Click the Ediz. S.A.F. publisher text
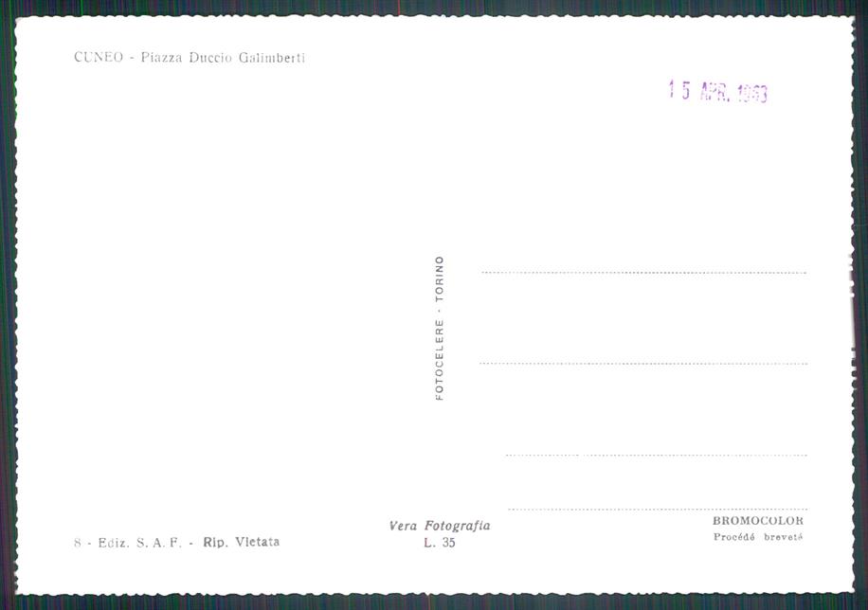 (x=140, y=543)
